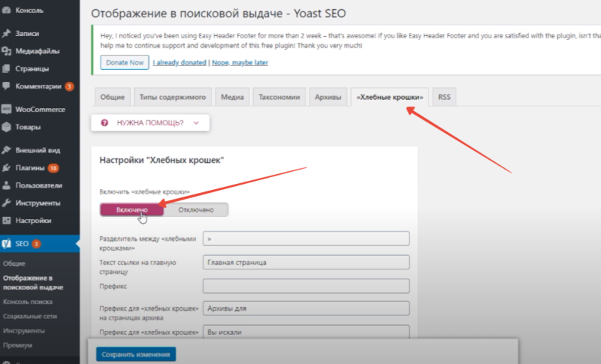Open the Комментарии menu item

[x=40, y=86]
